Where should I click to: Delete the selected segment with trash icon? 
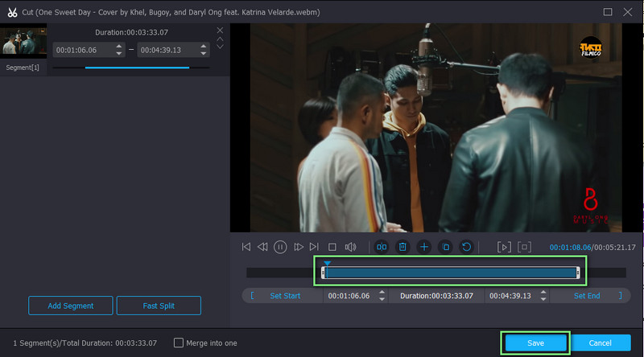point(402,247)
